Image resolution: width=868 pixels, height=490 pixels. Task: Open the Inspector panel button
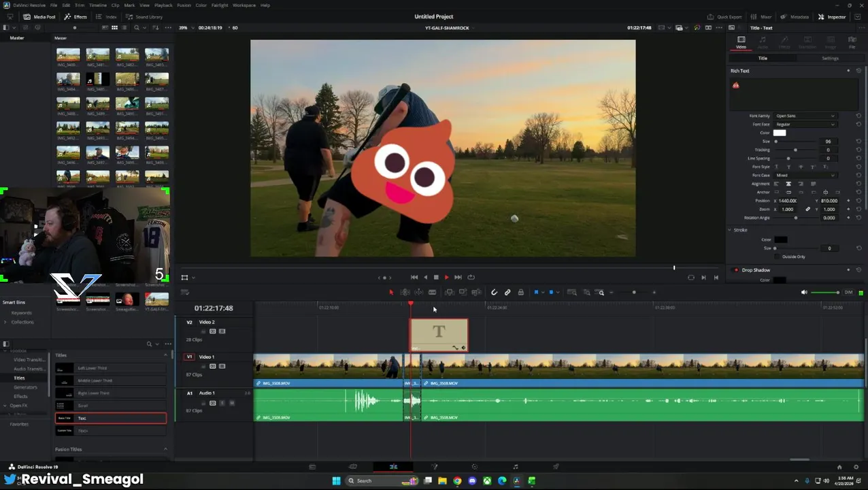[x=832, y=16]
